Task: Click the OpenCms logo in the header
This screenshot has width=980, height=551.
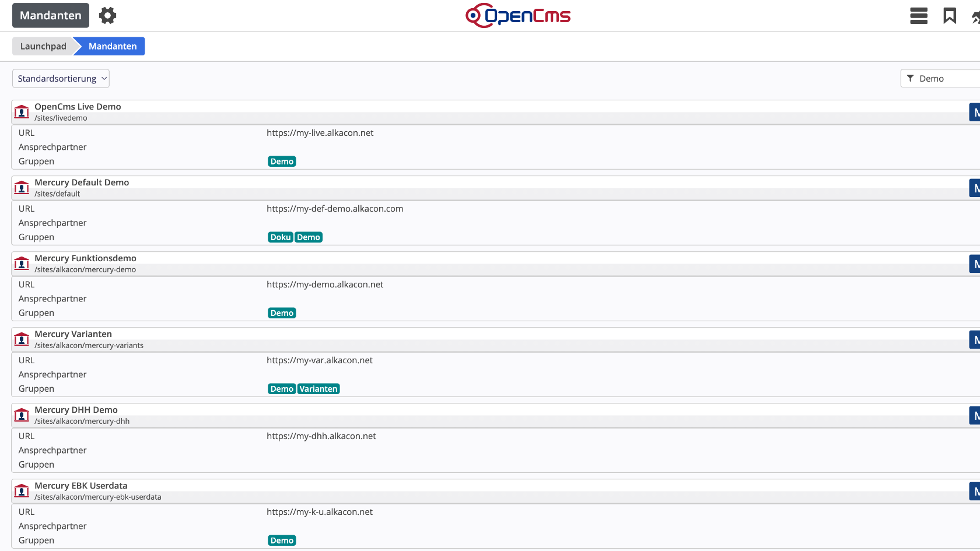Action: click(x=518, y=16)
